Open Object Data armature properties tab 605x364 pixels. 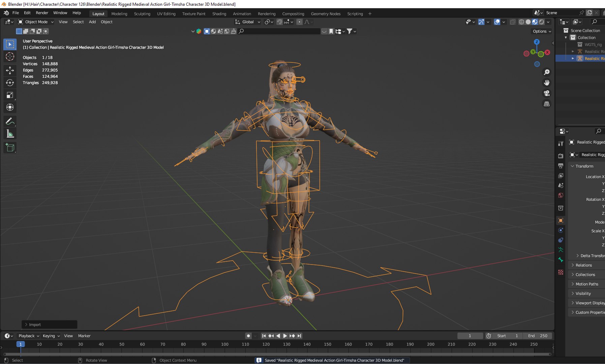point(561,250)
